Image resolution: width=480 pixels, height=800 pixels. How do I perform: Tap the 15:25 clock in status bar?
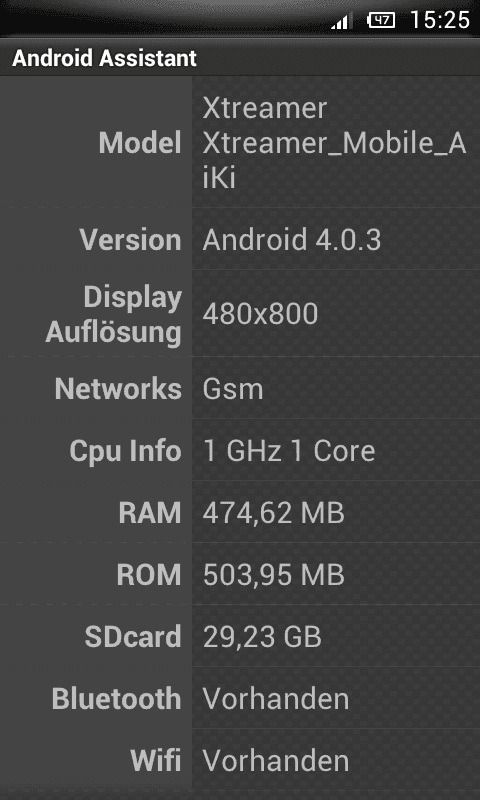click(x=440, y=20)
